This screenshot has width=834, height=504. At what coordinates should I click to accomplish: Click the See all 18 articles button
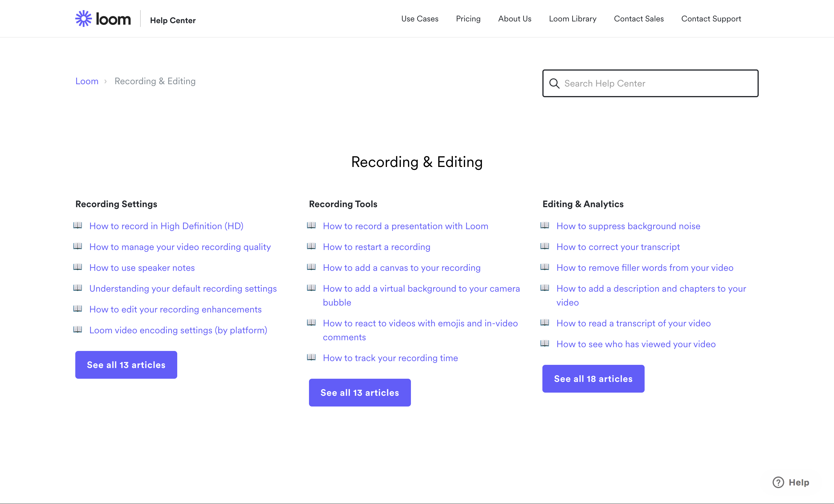click(593, 378)
